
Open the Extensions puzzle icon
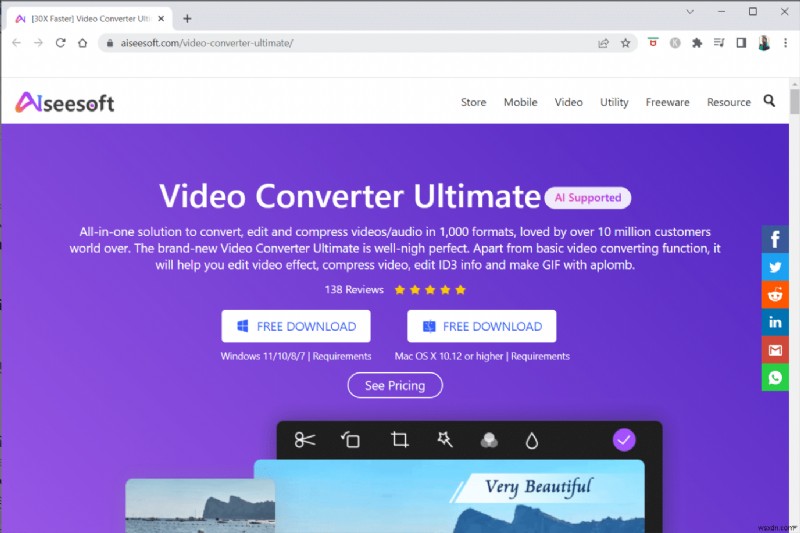pyautogui.click(x=697, y=43)
